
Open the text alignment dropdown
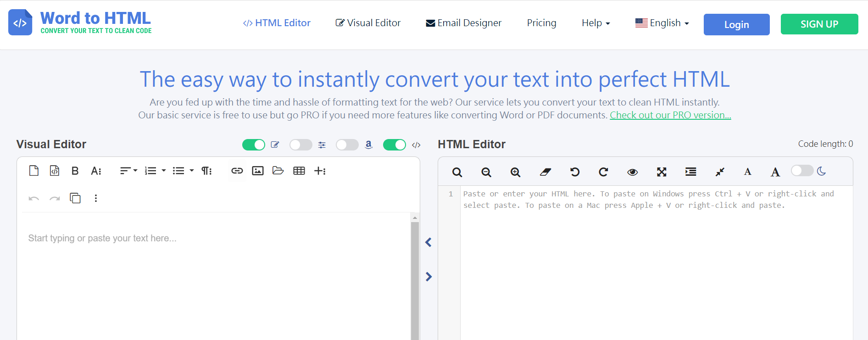tap(128, 171)
